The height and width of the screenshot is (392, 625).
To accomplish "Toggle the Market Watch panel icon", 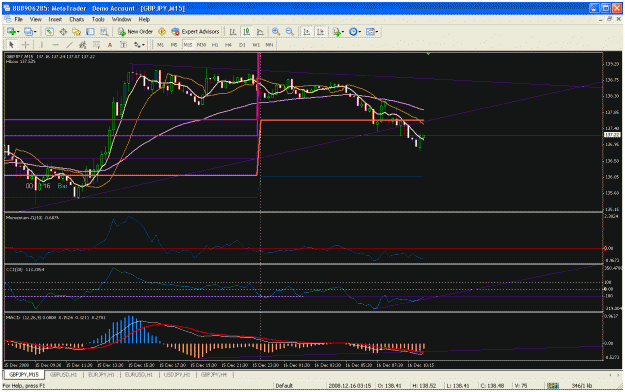I will pyautogui.click(x=49, y=32).
